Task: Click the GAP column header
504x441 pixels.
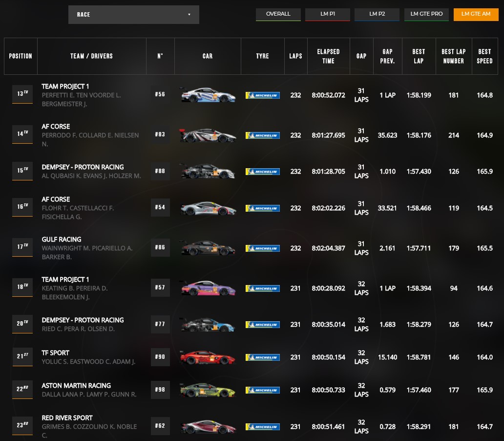Action: [x=361, y=56]
